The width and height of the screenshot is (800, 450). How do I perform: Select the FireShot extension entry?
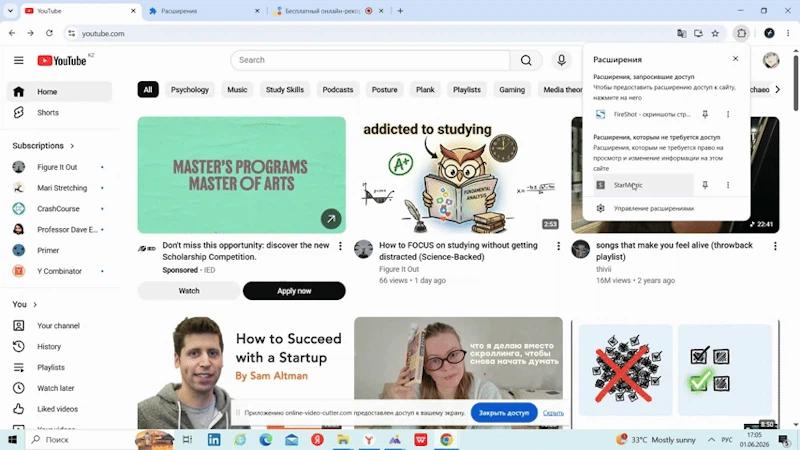(x=643, y=114)
